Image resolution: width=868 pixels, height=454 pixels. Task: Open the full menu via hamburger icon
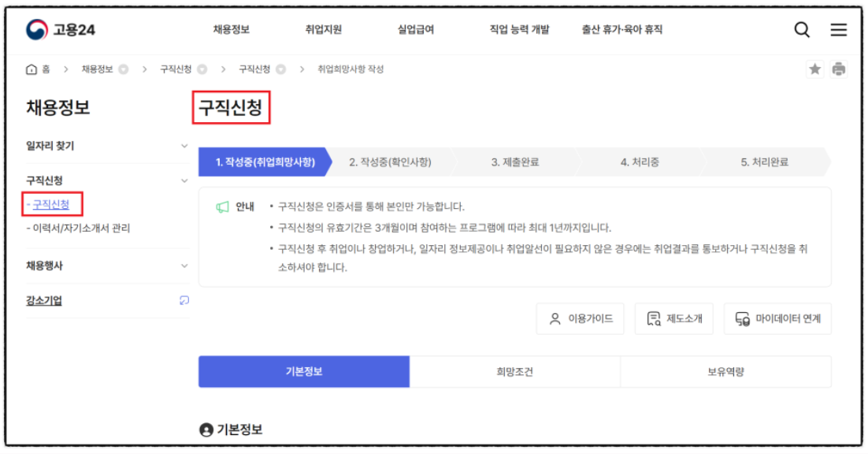(839, 29)
